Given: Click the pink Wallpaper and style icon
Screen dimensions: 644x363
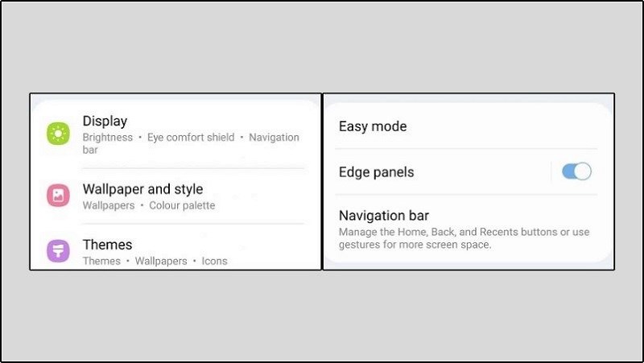Looking at the screenshot, I should (59, 196).
